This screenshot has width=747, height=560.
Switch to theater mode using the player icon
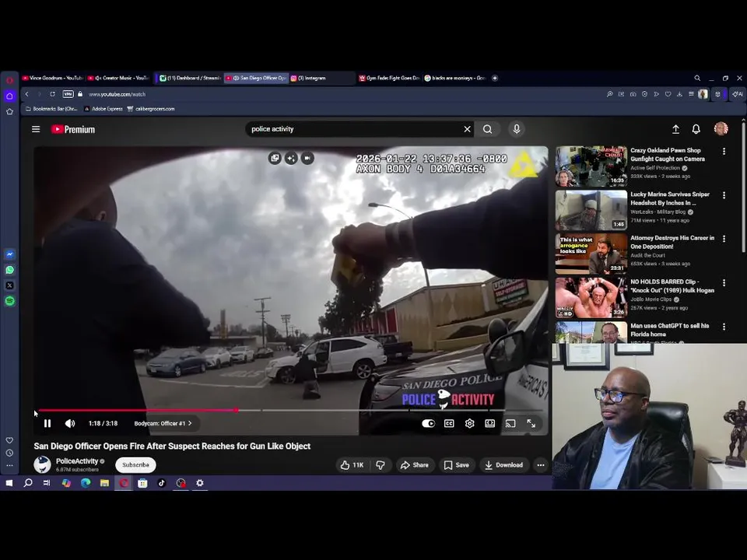coord(489,423)
